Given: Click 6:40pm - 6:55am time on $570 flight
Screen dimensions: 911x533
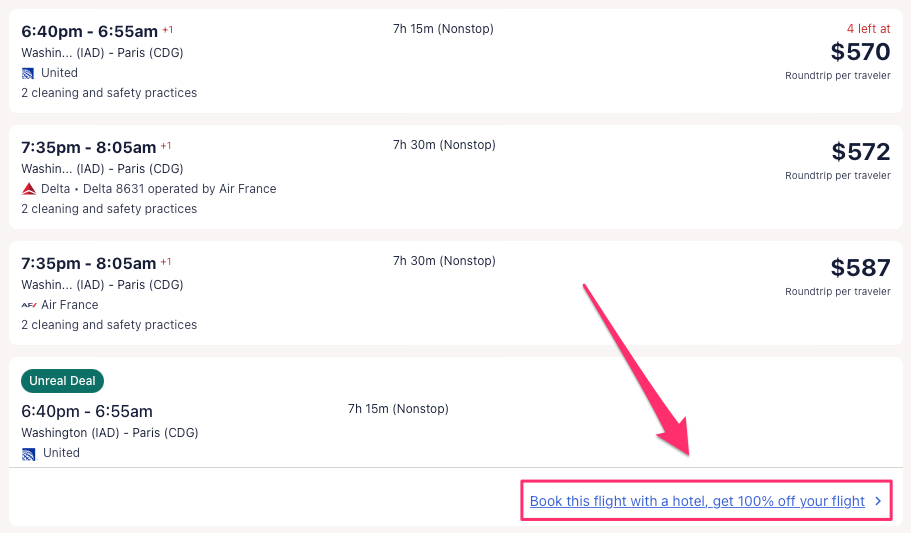Looking at the screenshot, I should [89, 31].
